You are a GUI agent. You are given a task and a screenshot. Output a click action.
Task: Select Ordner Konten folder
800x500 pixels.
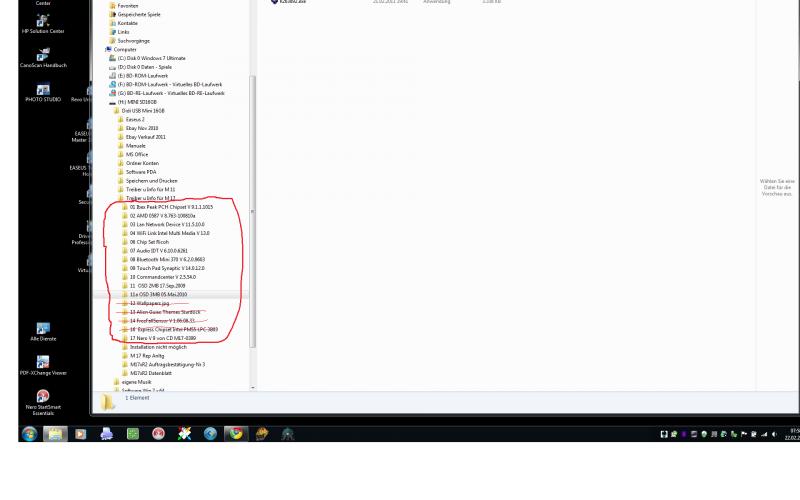pos(138,163)
